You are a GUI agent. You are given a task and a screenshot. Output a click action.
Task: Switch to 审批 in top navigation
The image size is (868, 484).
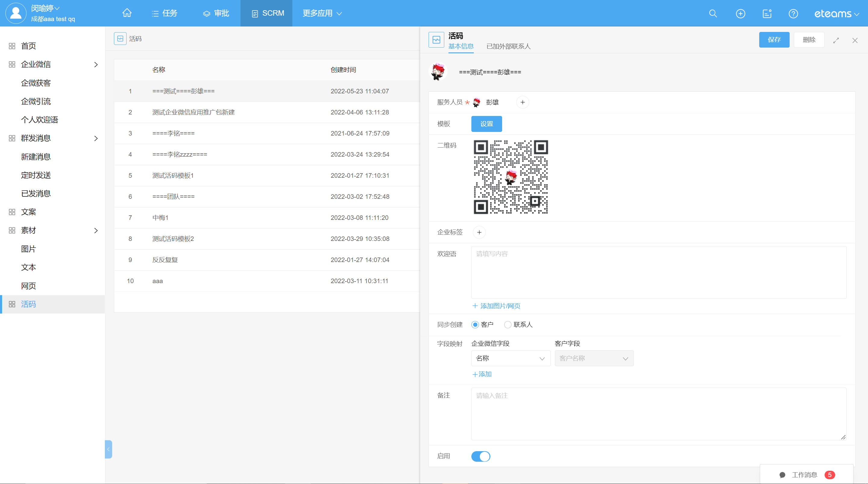point(216,13)
